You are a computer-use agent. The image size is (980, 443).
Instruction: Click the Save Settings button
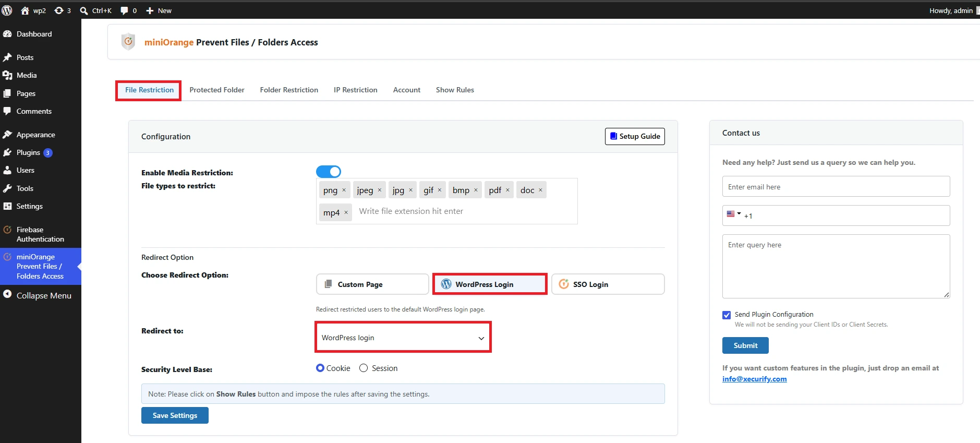tap(175, 415)
